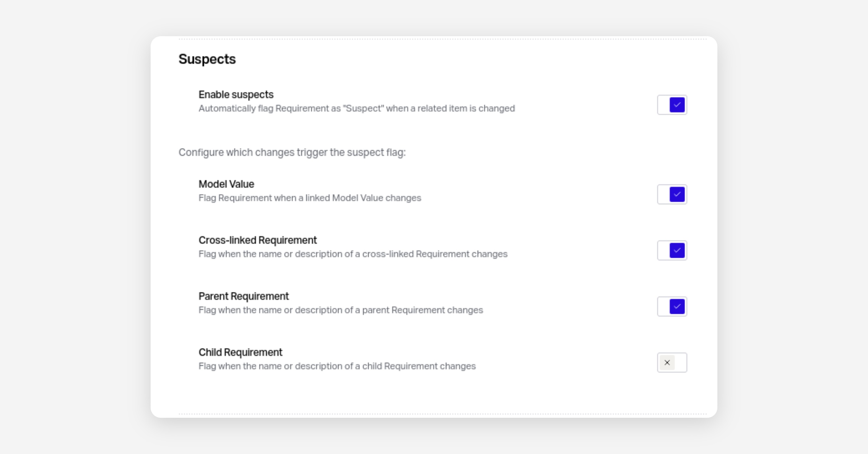Screen dimensions: 868x454
Task: Click the Enable suspects label
Action: click(236, 94)
